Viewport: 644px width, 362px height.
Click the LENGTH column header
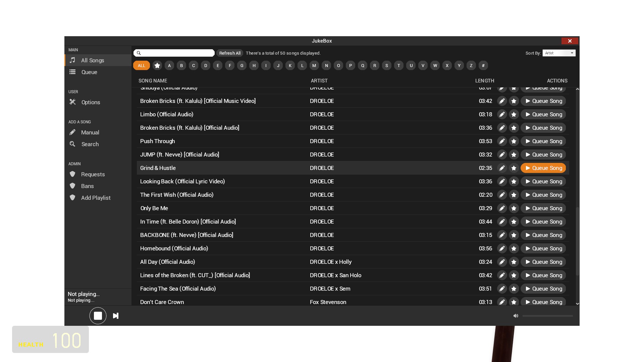[485, 81]
